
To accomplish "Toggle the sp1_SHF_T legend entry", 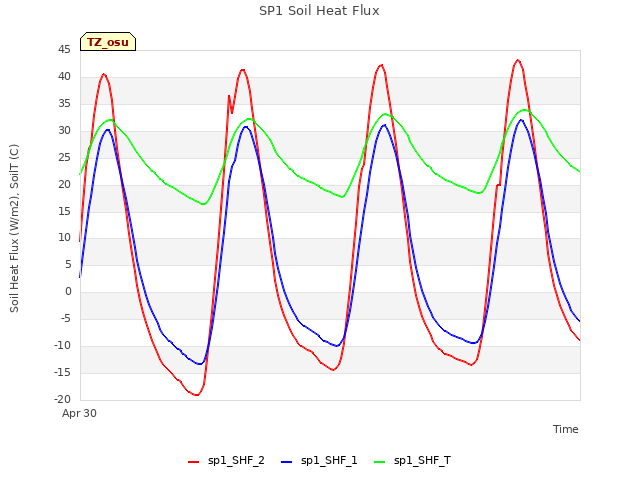I will click(x=412, y=461).
